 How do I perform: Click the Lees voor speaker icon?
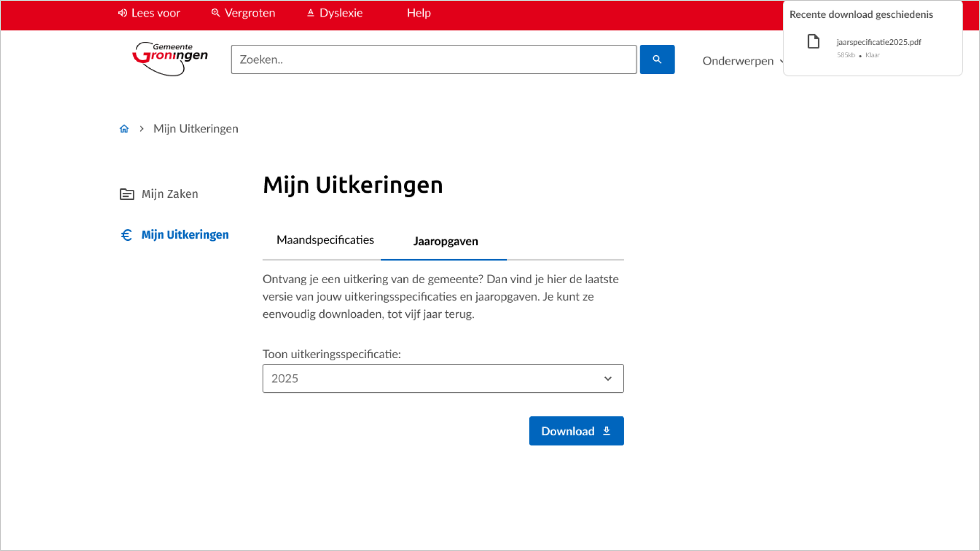122,13
